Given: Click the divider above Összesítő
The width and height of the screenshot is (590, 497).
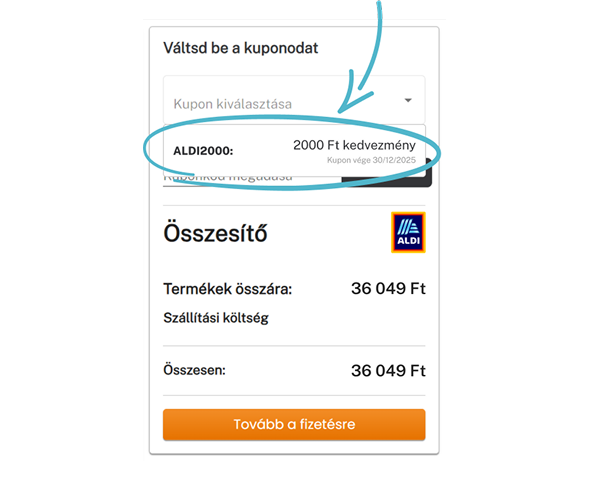Looking at the screenshot, I should click(294, 205).
